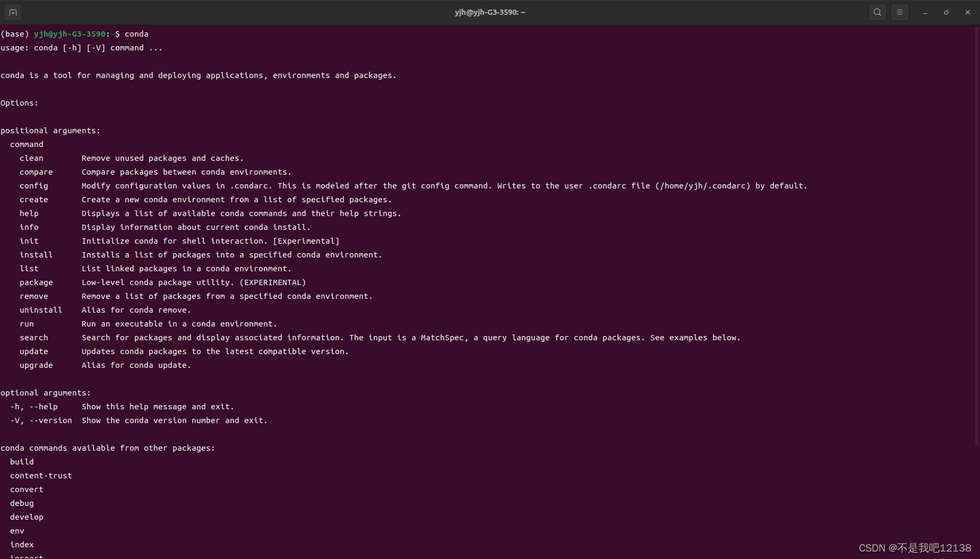Click the 'upgrade' command name
Viewport: 980px width, 559px height.
tap(36, 365)
